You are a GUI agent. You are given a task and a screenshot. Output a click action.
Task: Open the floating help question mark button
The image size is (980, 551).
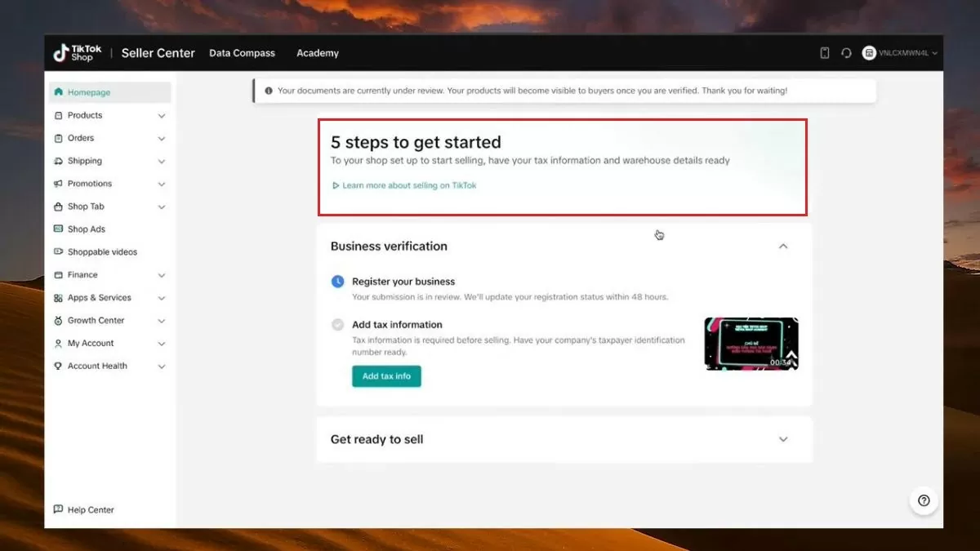tap(924, 500)
